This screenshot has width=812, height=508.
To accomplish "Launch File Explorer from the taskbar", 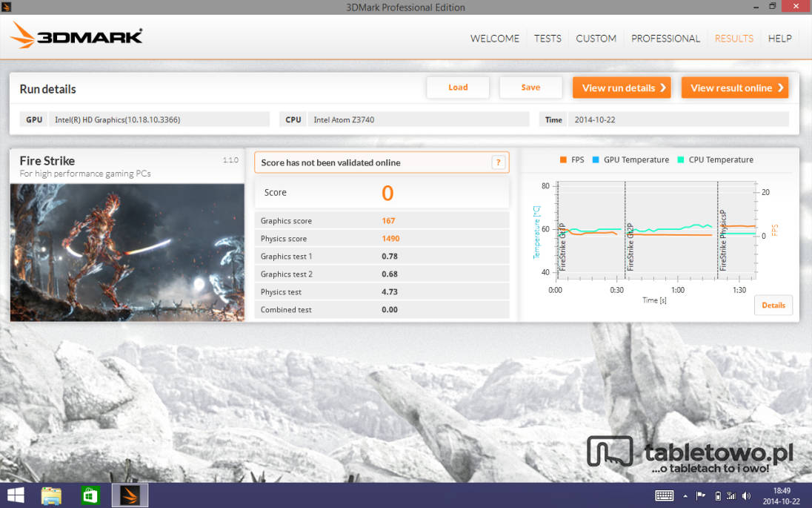I will (x=51, y=495).
